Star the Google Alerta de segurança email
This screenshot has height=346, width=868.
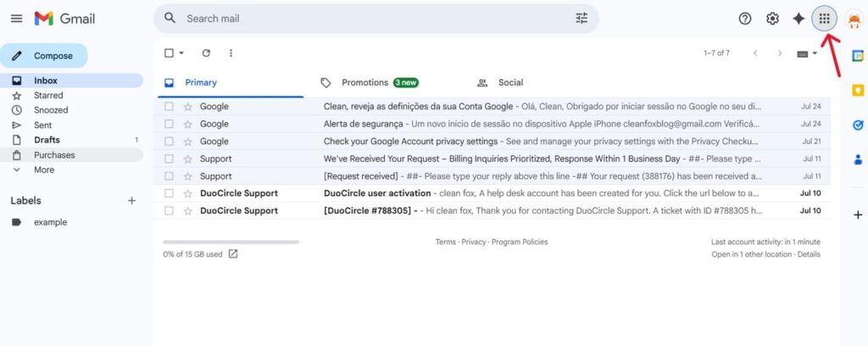(x=187, y=124)
